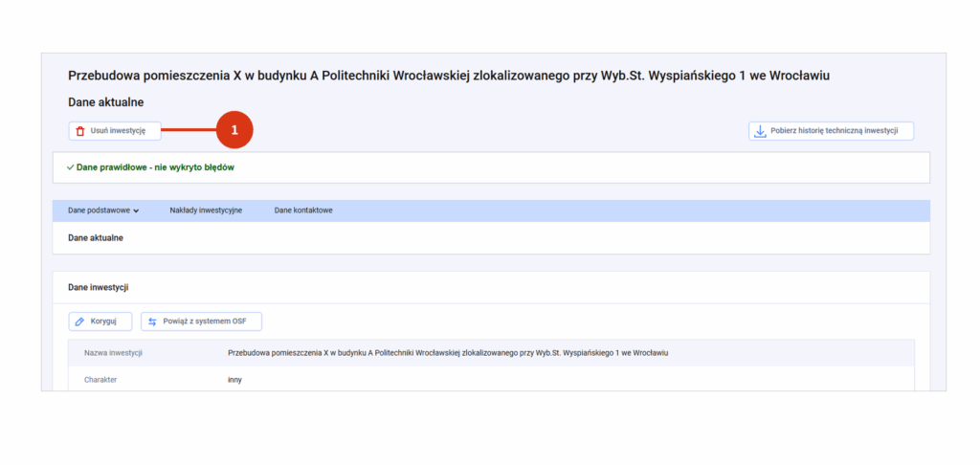
Task: Click the download icon for historia techniczna
Action: [760, 131]
